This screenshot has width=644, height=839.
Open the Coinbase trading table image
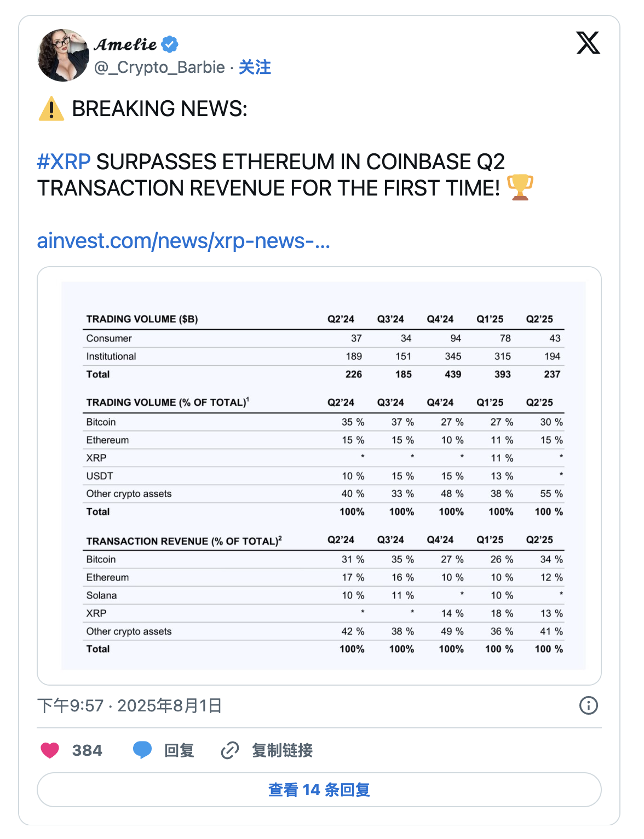(x=319, y=475)
